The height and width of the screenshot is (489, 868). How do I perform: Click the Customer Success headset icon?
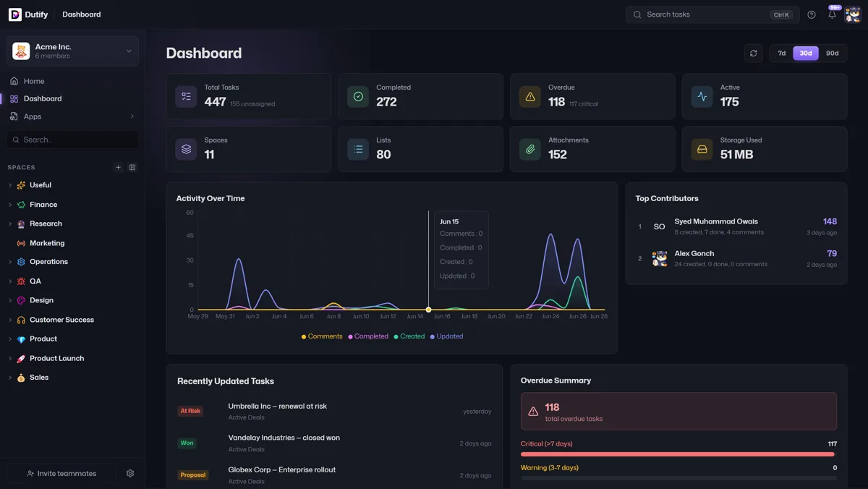click(21, 320)
